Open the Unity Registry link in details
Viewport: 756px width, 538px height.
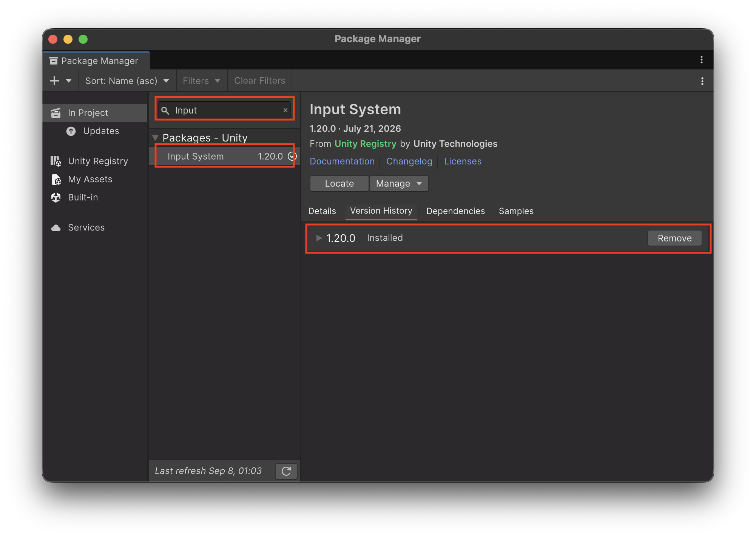365,144
